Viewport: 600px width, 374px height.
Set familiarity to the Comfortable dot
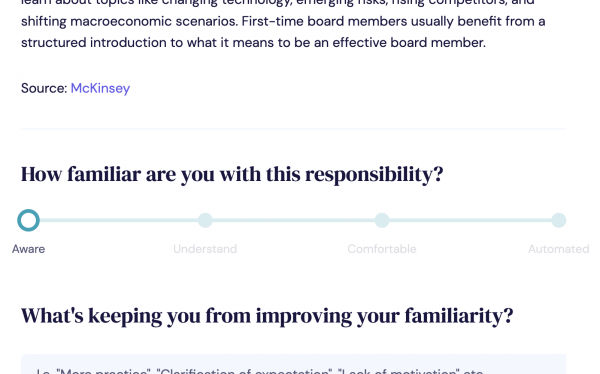coord(382,220)
